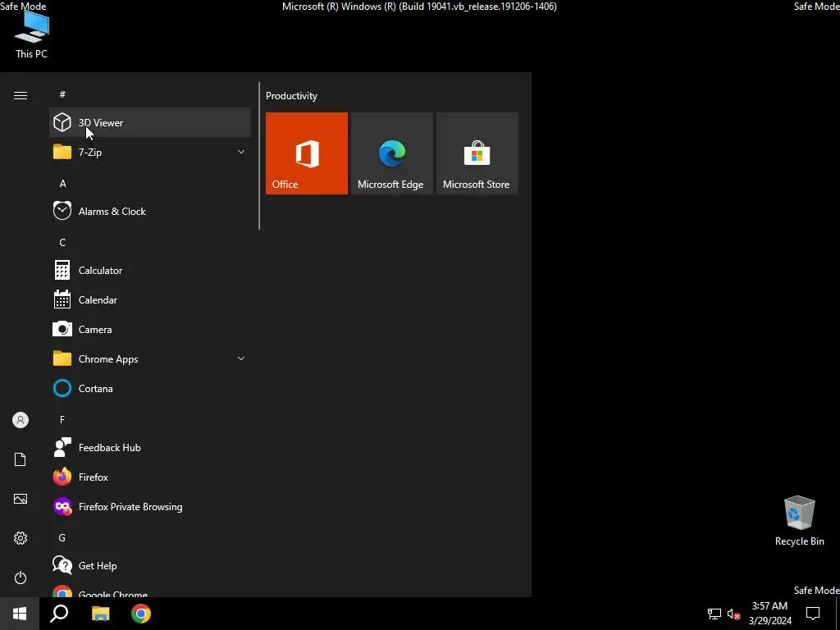Click the Power button in Start
This screenshot has width=840, height=630.
[21, 577]
